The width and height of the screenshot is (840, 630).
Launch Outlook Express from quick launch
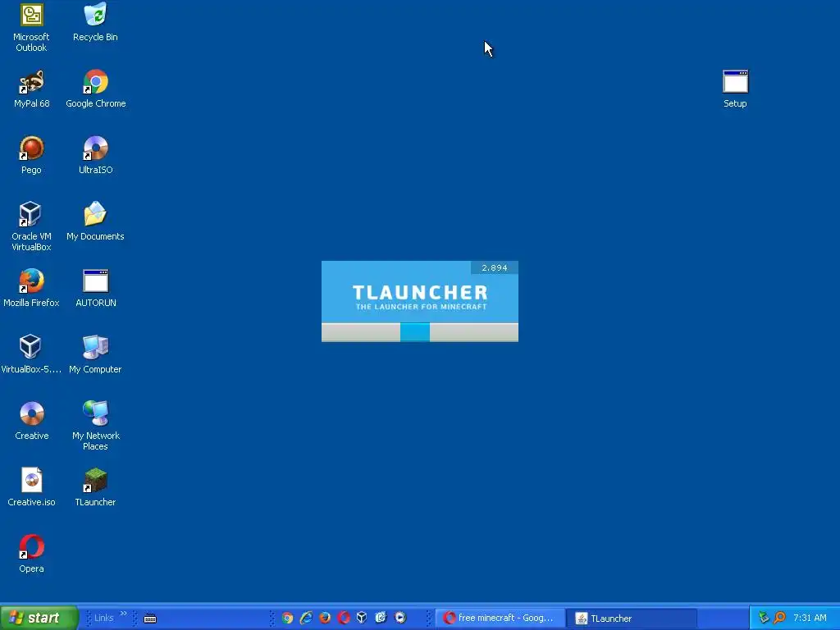coord(381,619)
